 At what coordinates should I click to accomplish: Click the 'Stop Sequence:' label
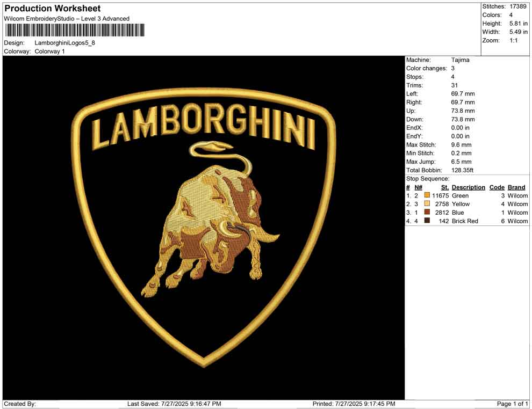pos(428,179)
